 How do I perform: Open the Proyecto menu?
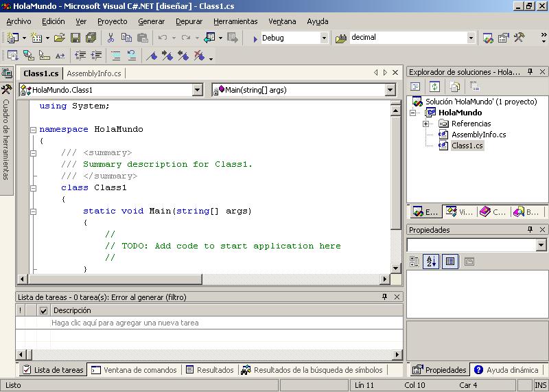(x=113, y=21)
